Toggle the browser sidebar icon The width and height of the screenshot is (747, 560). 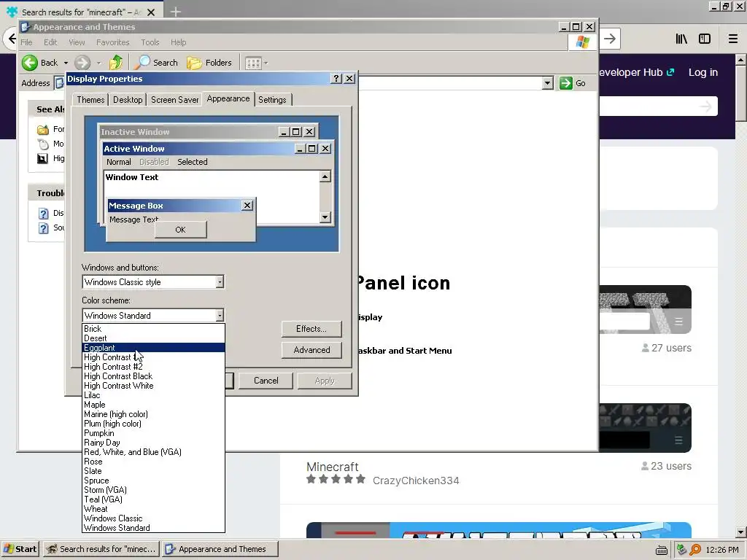tap(705, 39)
